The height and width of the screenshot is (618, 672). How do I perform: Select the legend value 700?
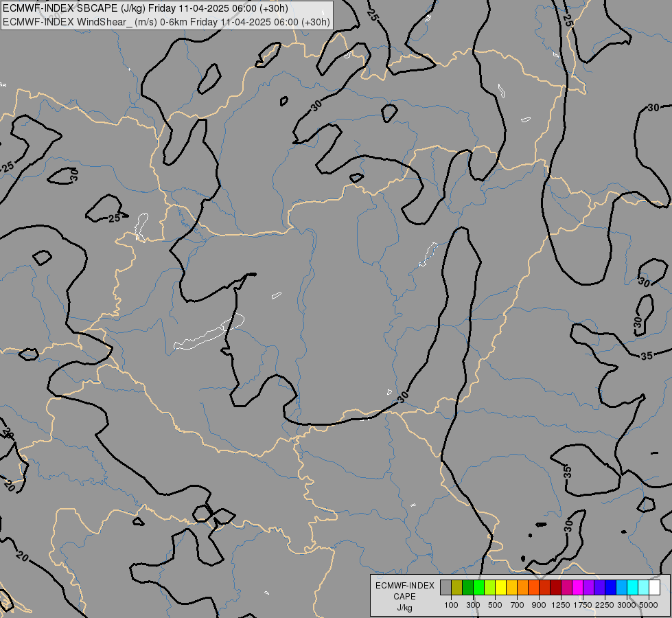pyautogui.click(x=518, y=605)
